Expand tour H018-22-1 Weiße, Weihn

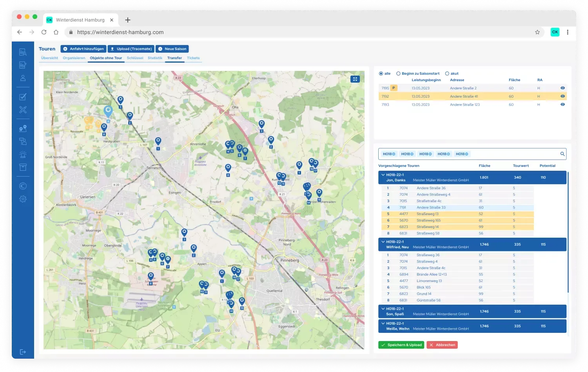click(x=383, y=323)
